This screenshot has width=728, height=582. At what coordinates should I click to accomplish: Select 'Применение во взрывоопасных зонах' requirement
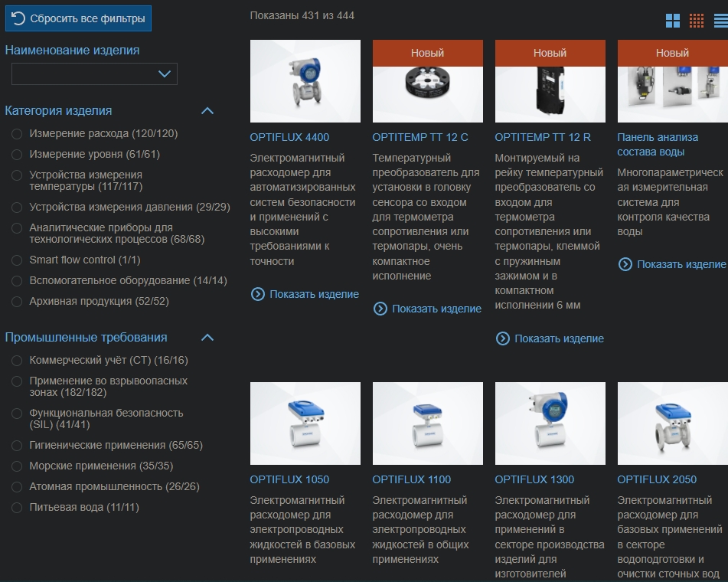click(17, 381)
